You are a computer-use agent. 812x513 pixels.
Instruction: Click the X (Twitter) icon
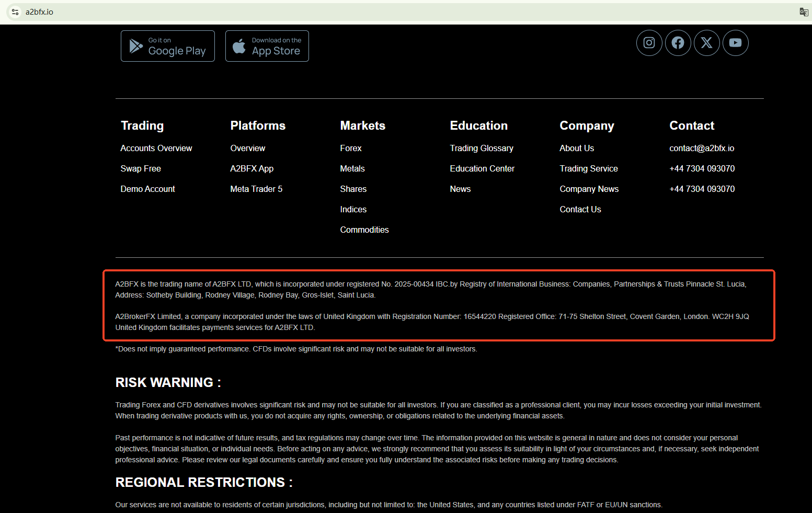click(x=706, y=43)
